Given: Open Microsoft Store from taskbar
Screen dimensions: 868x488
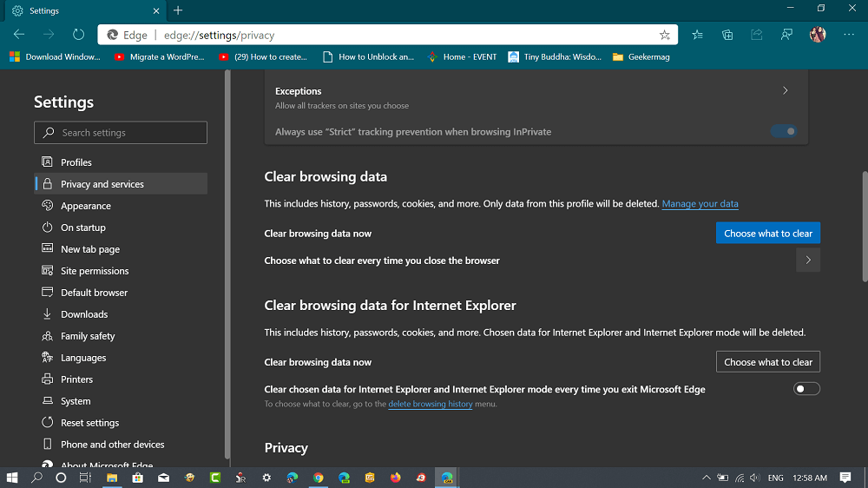Looking at the screenshot, I should (138, 478).
